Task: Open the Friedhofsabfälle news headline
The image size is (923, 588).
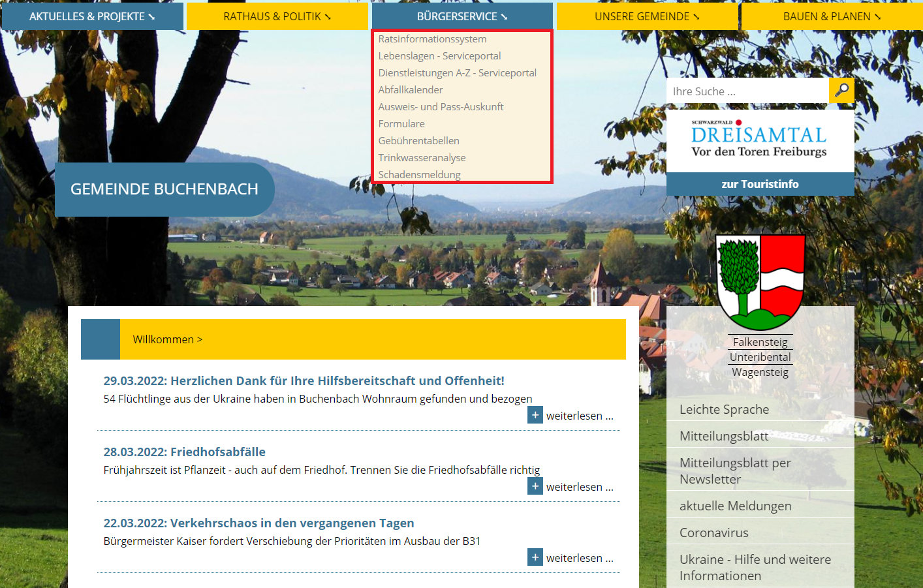Action: point(184,452)
